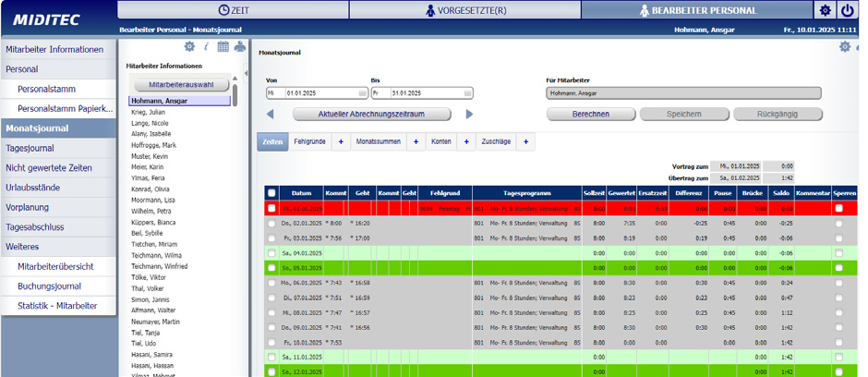Toggle Sperren checkbox for Mi., 01.01.2025
868x377 pixels.
coord(839,209)
